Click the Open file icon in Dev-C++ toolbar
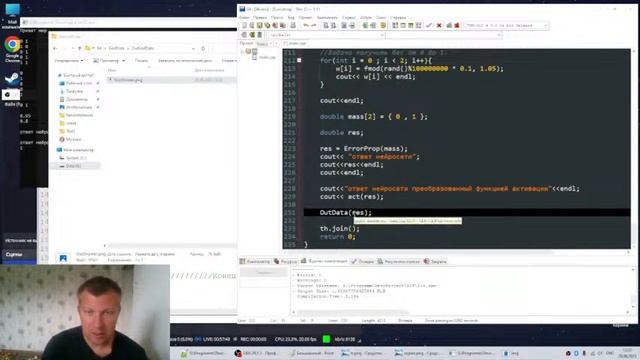640x360 pixels. coord(252,25)
